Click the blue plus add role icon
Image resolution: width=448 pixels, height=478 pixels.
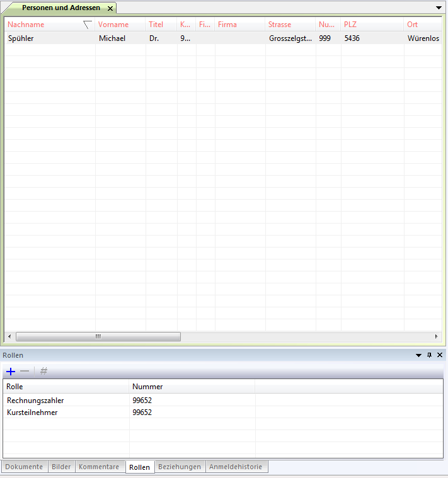pyautogui.click(x=10, y=372)
